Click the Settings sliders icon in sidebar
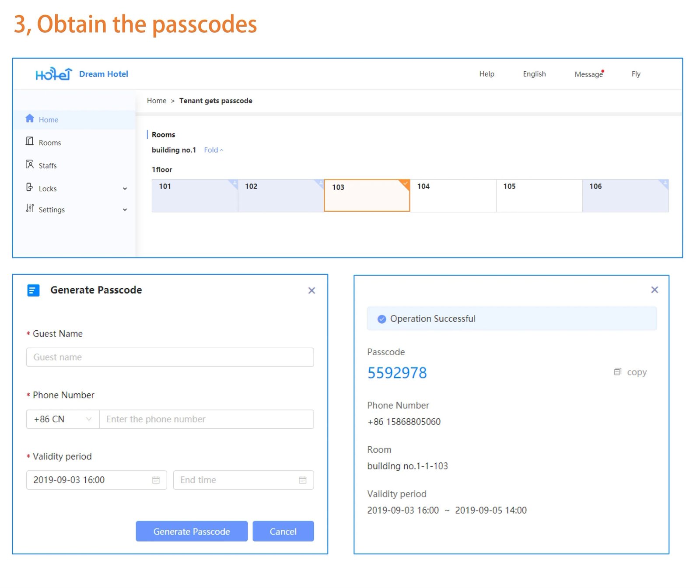The height and width of the screenshot is (588, 700). [30, 208]
